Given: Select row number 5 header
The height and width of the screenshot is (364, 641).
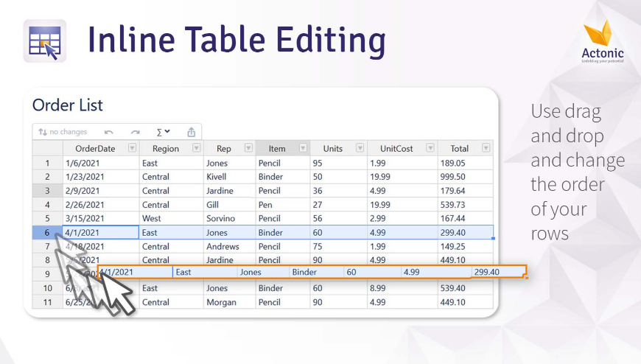Looking at the screenshot, I should pos(47,219).
